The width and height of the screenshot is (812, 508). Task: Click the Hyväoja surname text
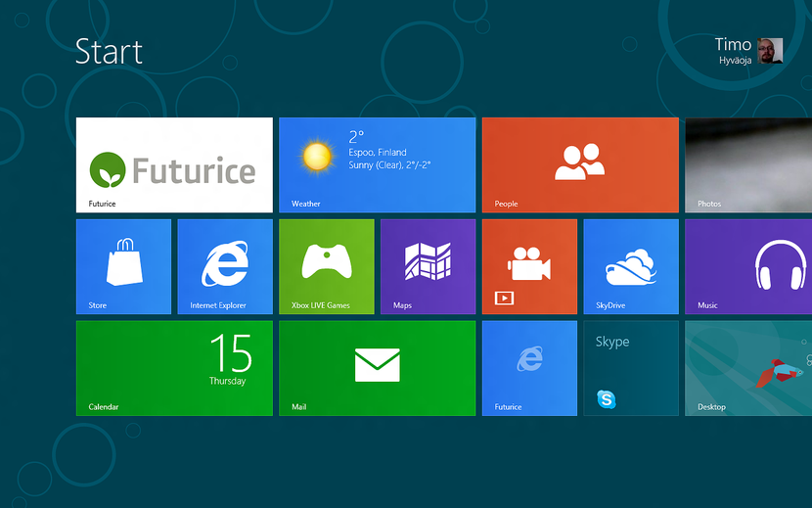pos(735,60)
